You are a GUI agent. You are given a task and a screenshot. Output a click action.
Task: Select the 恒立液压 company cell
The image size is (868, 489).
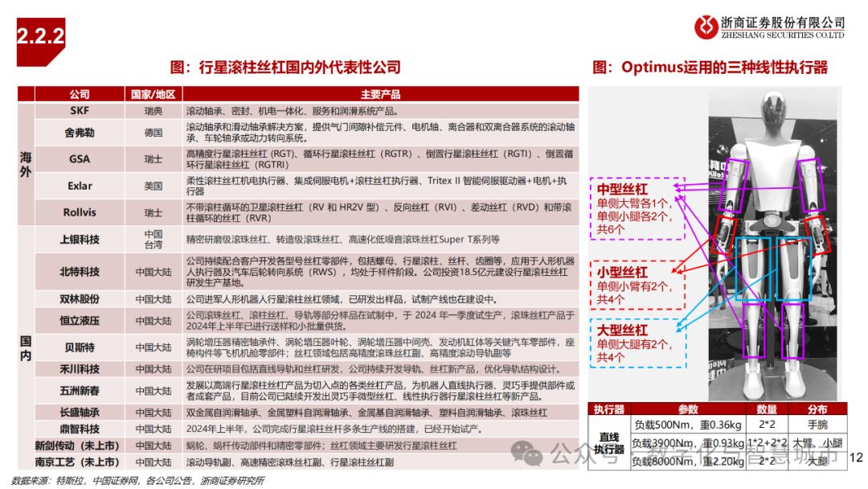point(80,321)
